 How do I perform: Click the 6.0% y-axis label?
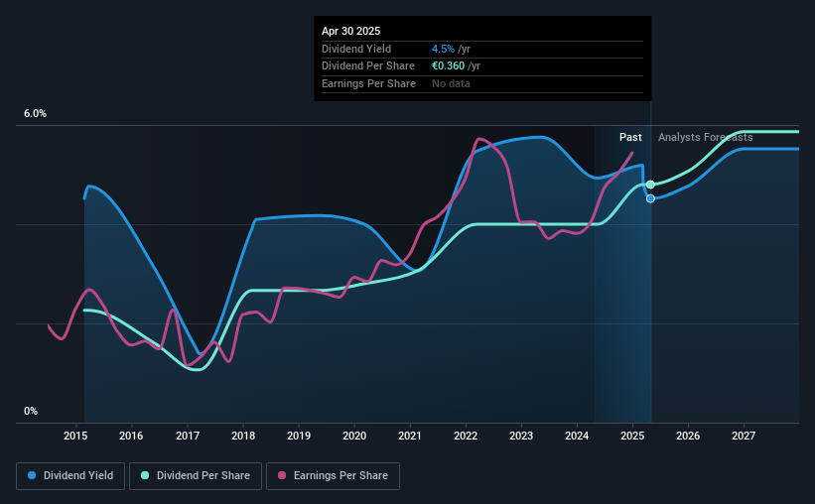35,114
